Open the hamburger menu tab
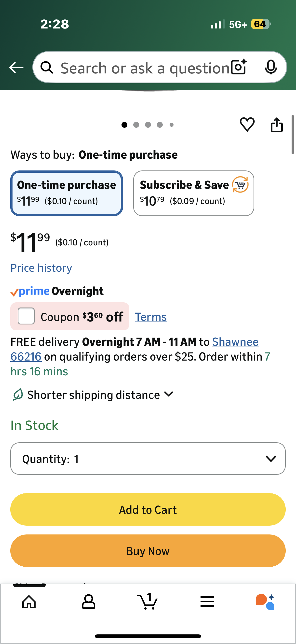Image resolution: width=296 pixels, height=644 pixels. 207,602
